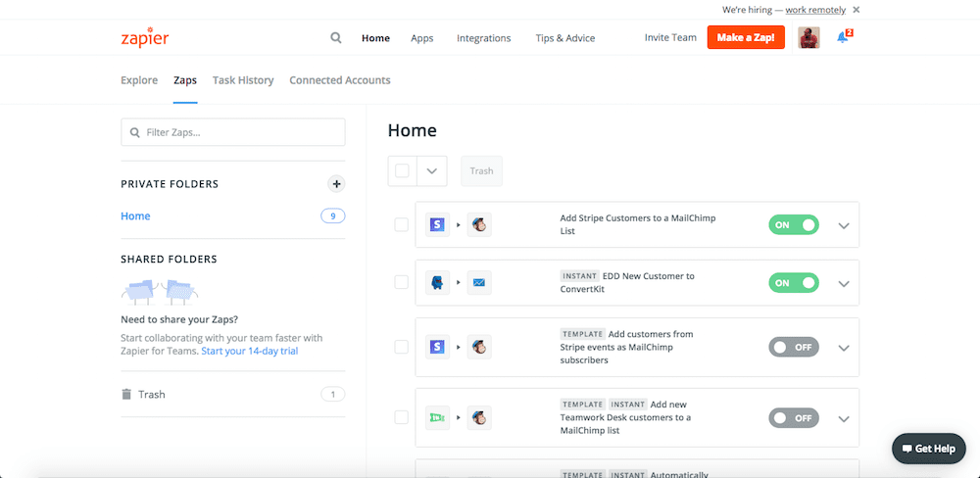Expand options for Stripe events template zap

tap(844, 348)
